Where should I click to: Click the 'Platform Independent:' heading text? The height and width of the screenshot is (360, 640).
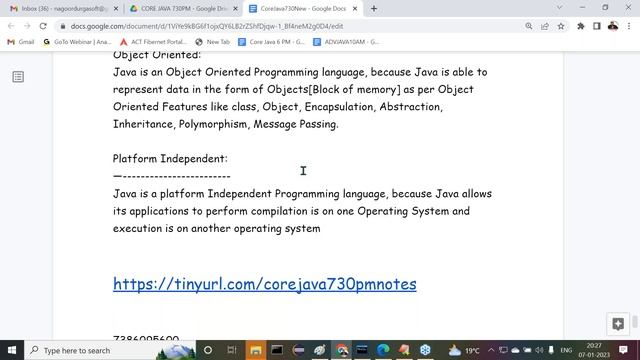(x=170, y=159)
